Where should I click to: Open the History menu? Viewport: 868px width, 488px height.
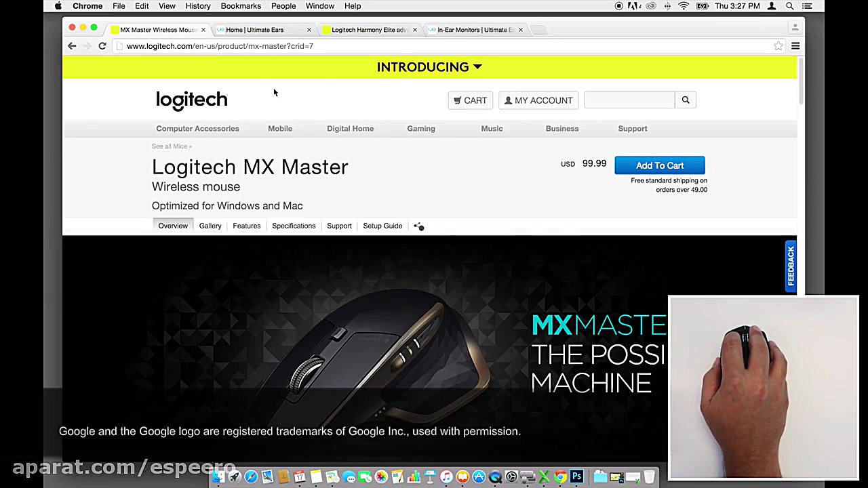click(x=198, y=6)
